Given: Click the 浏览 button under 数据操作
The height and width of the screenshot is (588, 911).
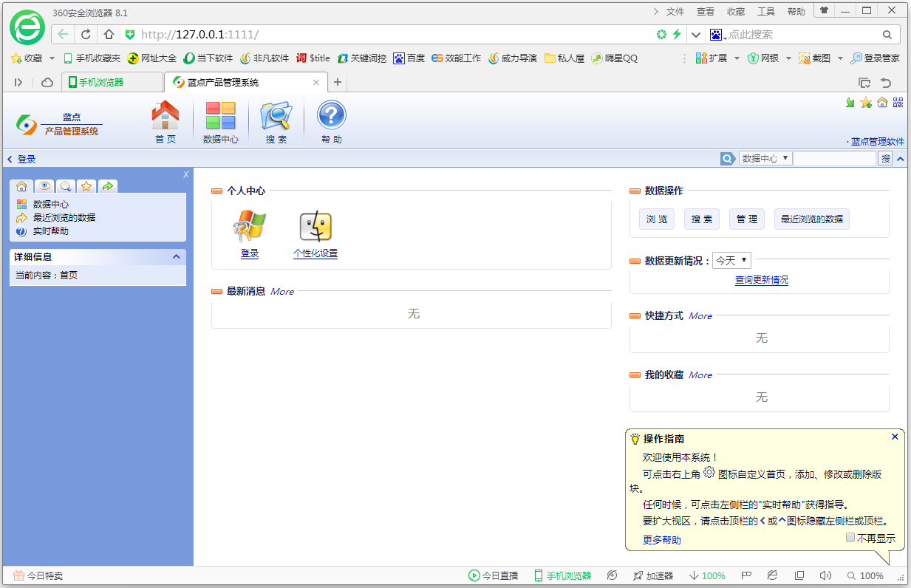Looking at the screenshot, I should pos(657,219).
